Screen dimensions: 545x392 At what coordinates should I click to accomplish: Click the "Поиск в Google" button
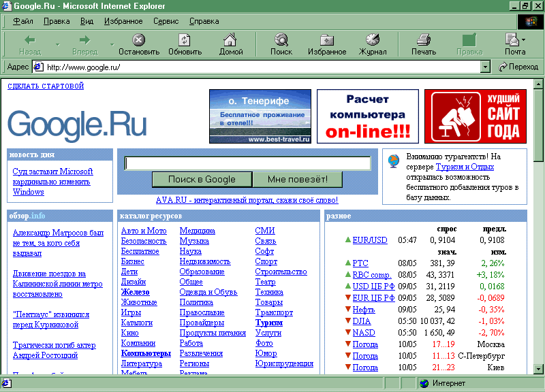[x=202, y=180]
